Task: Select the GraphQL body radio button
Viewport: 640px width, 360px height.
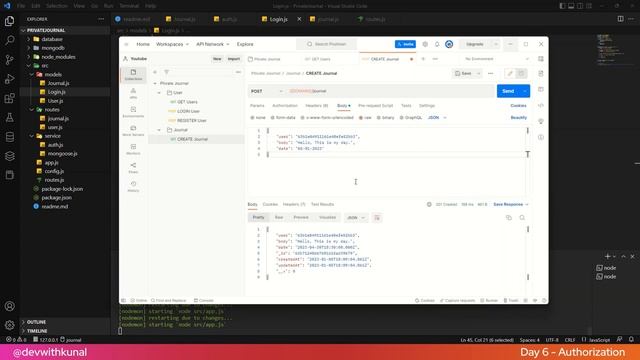Action: [x=401, y=118]
